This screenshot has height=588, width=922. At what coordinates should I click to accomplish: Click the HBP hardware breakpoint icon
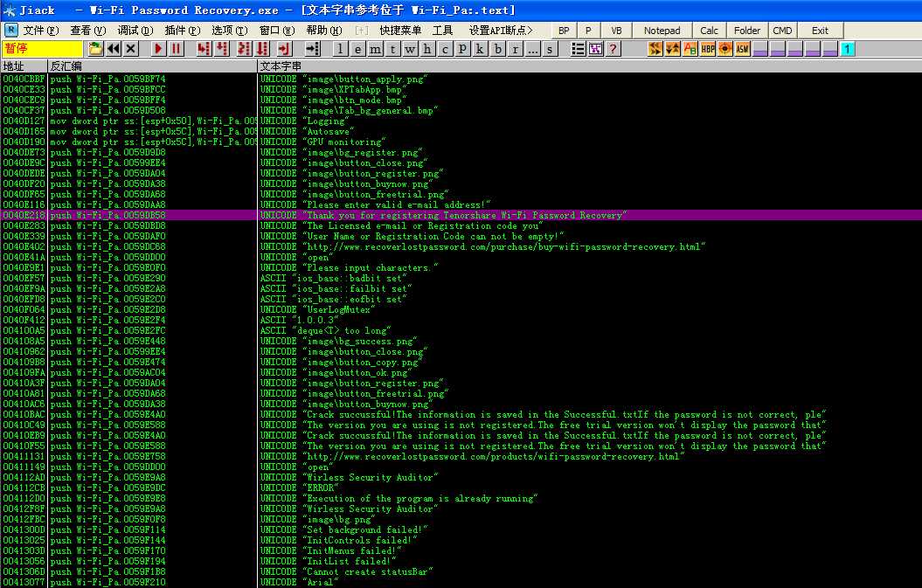707,49
